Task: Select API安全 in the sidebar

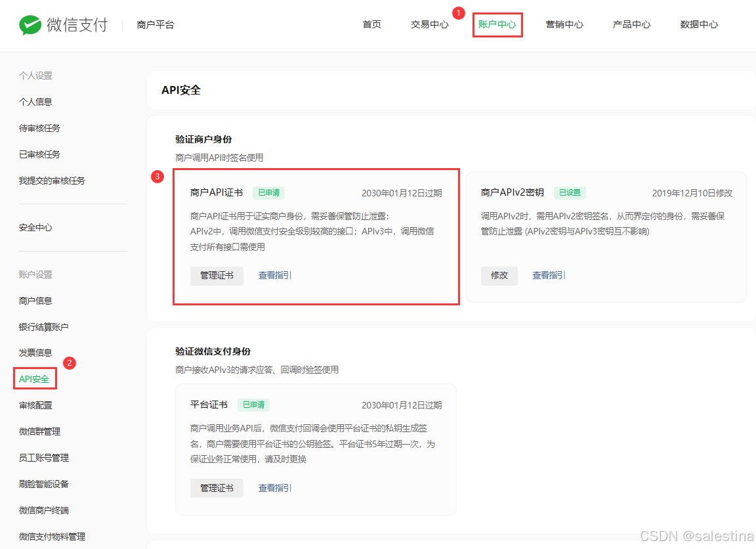Action: [x=33, y=379]
